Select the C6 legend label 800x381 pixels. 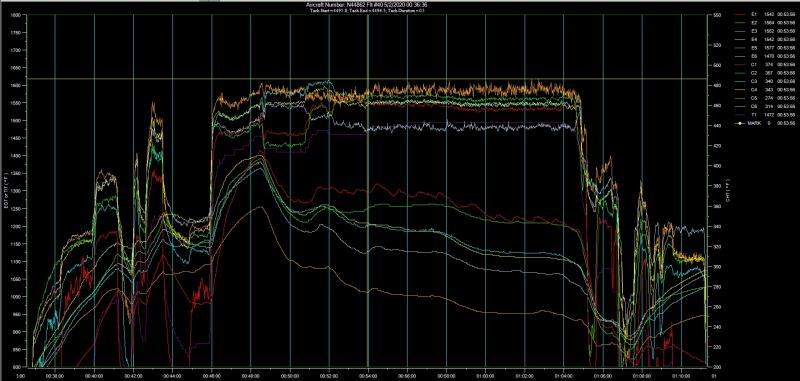pyautogui.click(x=754, y=106)
